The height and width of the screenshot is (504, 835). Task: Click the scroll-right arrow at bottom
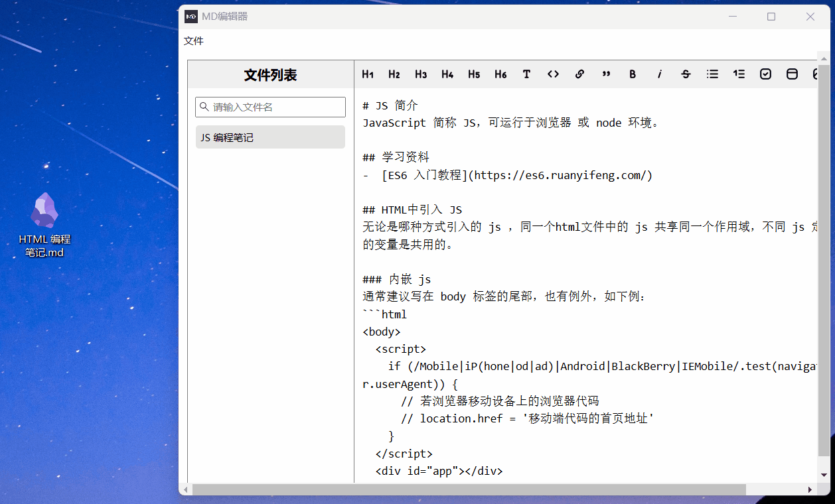810,489
